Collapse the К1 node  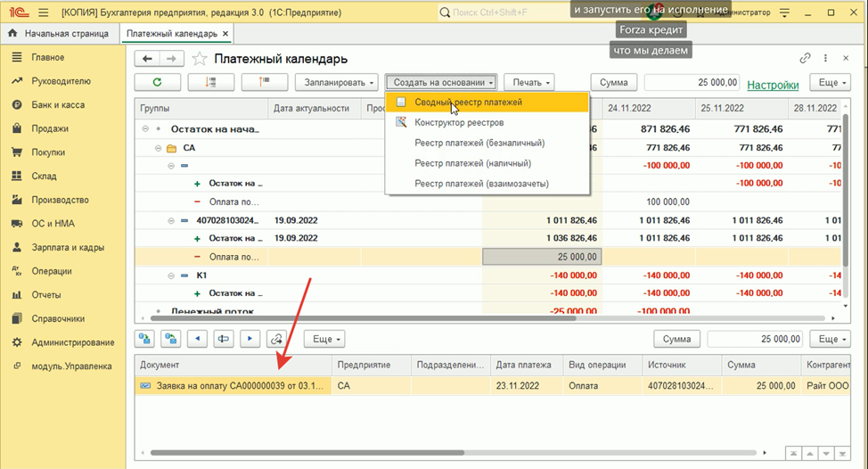(171, 276)
